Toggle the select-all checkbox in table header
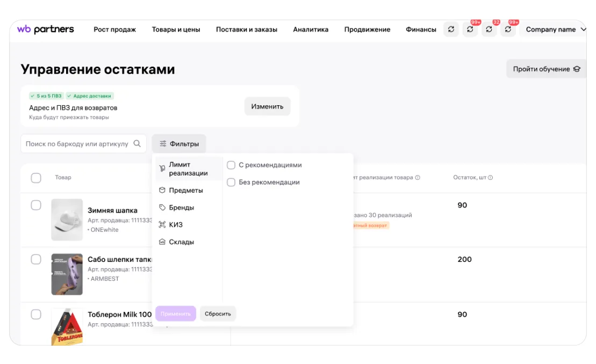This screenshot has width=596, height=364. tap(36, 178)
